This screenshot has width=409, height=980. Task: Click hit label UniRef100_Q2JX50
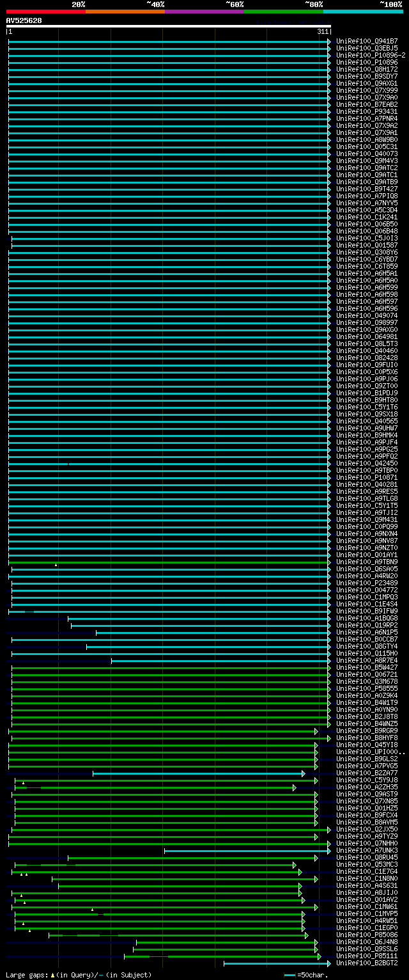click(x=367, y=829)
